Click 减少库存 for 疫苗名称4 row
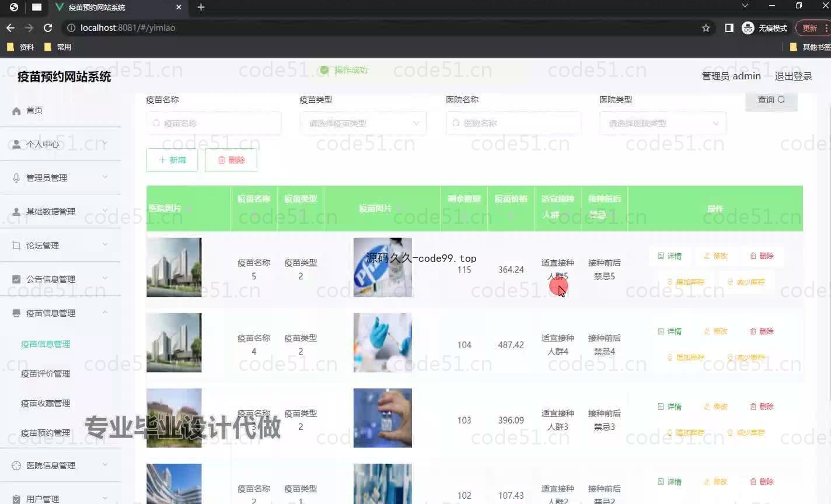 click(746, 358)
